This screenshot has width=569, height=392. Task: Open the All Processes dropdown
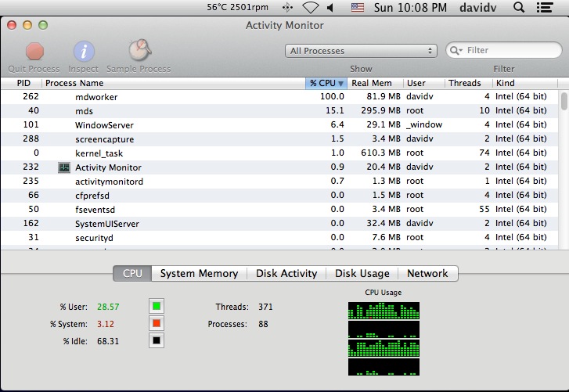coord(361,51)
